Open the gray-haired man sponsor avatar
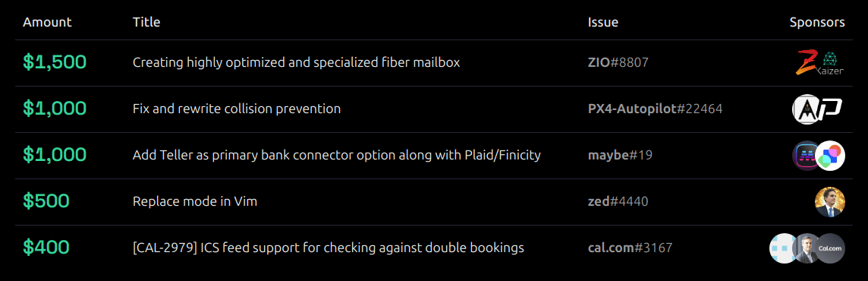Image resolution: width=868 pixels, height=281 pixels. point(806,248)
